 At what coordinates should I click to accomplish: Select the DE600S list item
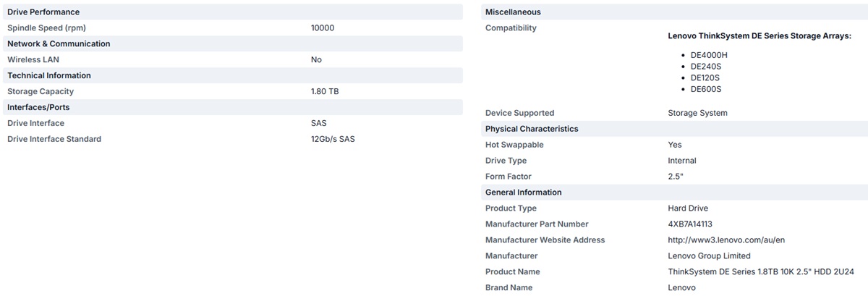(x=706, y=90)
